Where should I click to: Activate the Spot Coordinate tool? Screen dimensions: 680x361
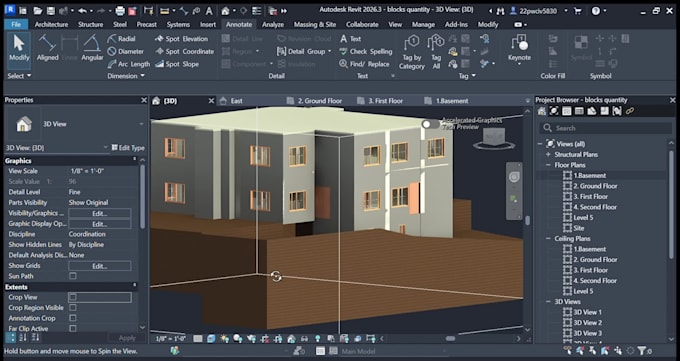(184, 51)
